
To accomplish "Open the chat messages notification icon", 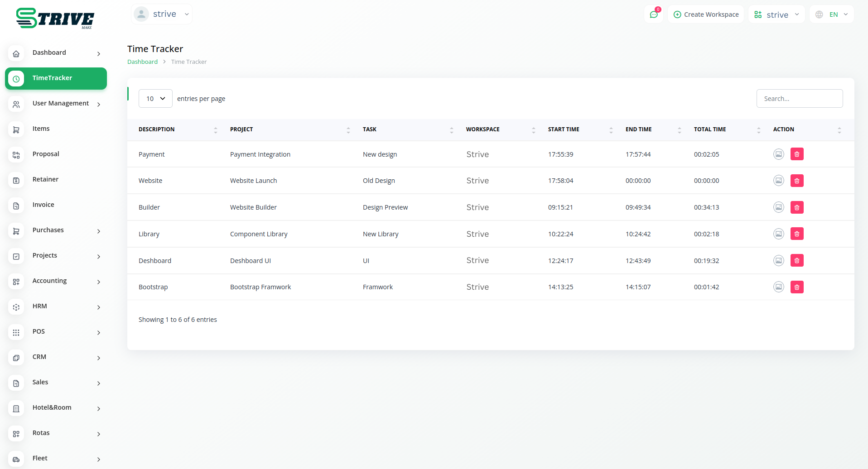I will click(654, 14).
